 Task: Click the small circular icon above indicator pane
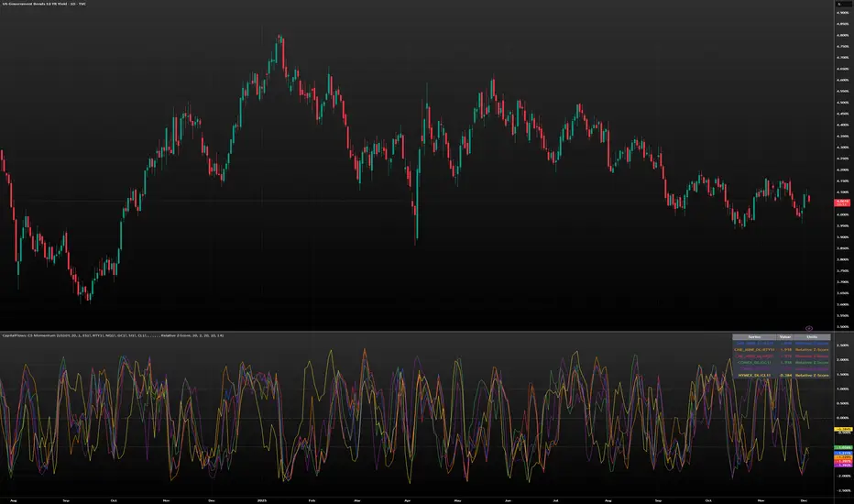[x=809, y=328]
